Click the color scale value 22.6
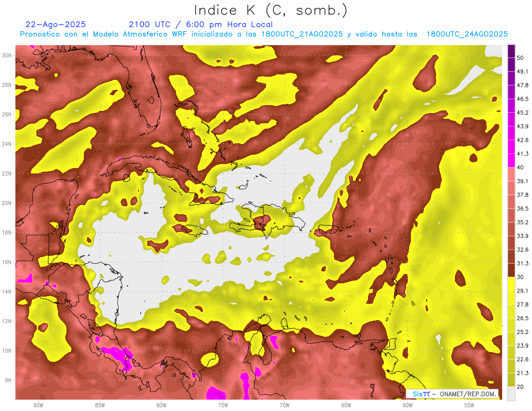This screenshot has height=411, width=532. click(522, 359)
